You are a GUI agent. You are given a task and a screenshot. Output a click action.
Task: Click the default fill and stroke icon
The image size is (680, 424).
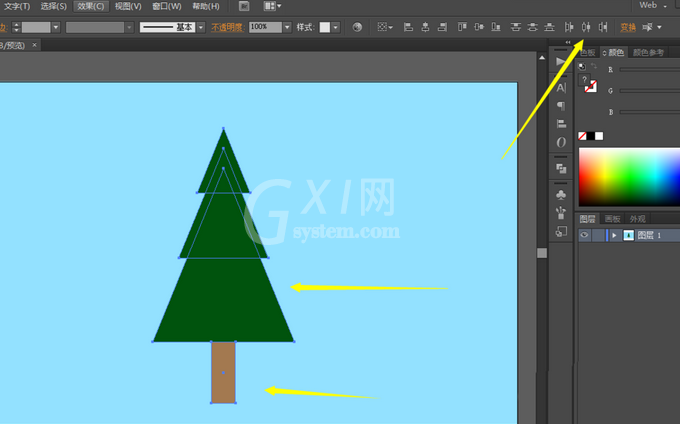[582, 66]
